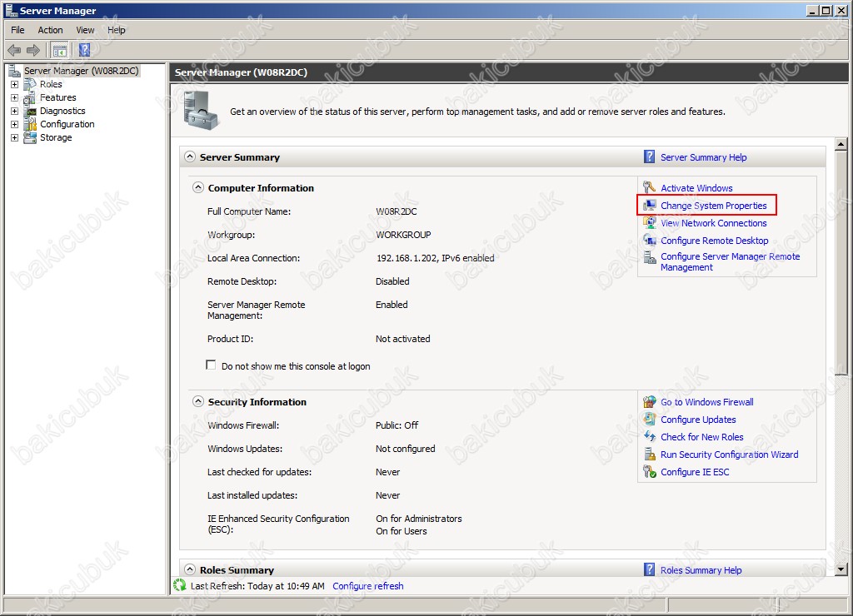Click the Configure Updates icon
Screen dimensions: 853x616
650,420
